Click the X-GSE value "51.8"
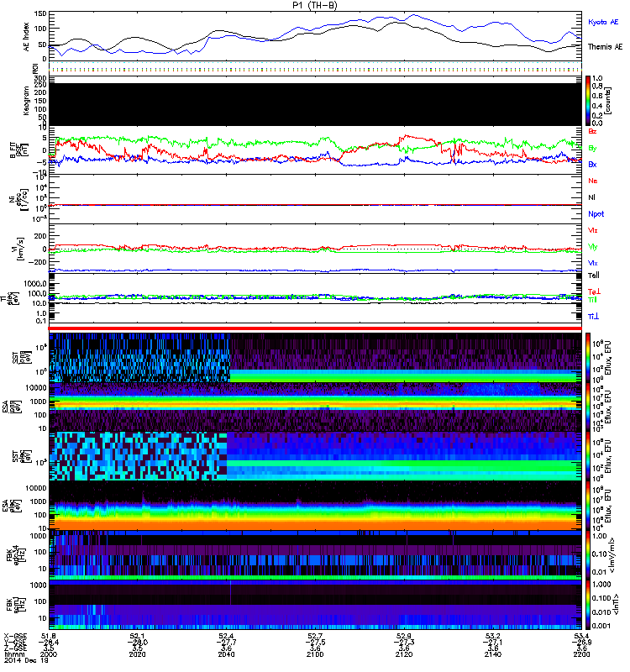Screen dimensions: 630x672 49,636
